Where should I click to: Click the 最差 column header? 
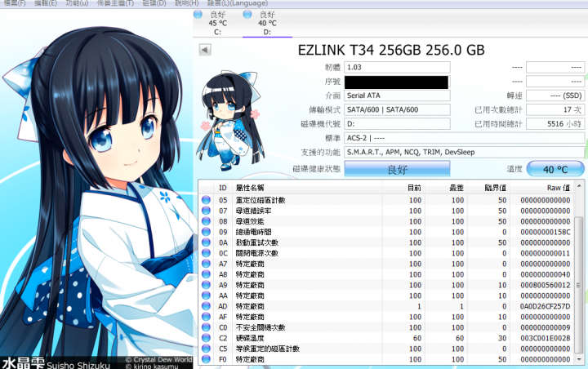coord(446,188)
